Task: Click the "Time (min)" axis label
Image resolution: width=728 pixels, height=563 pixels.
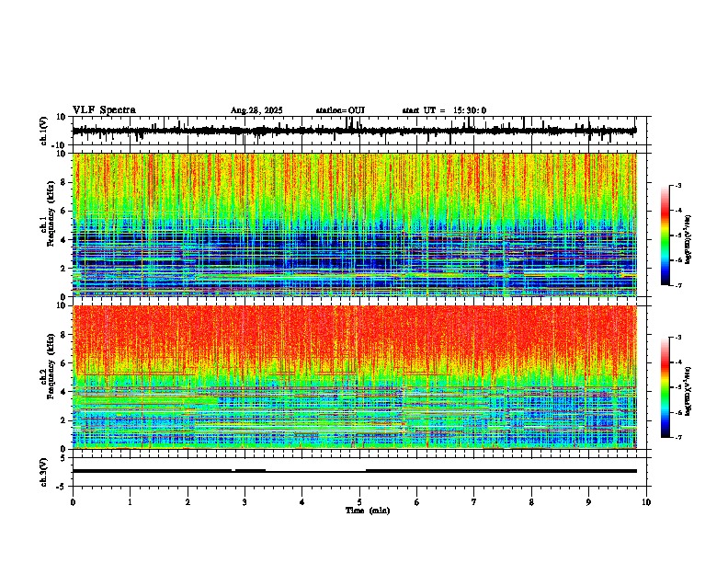Action: 368,511
